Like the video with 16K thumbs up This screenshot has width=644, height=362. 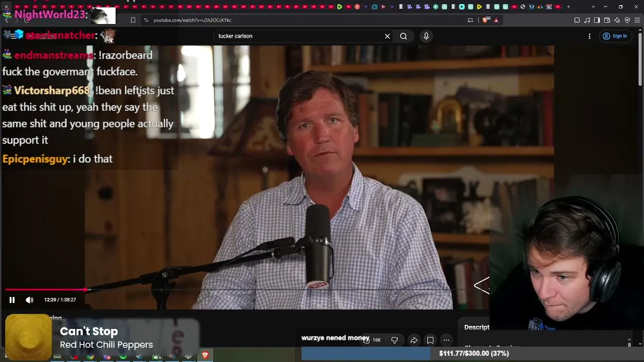pyautogui.click(x=372, y=340)
